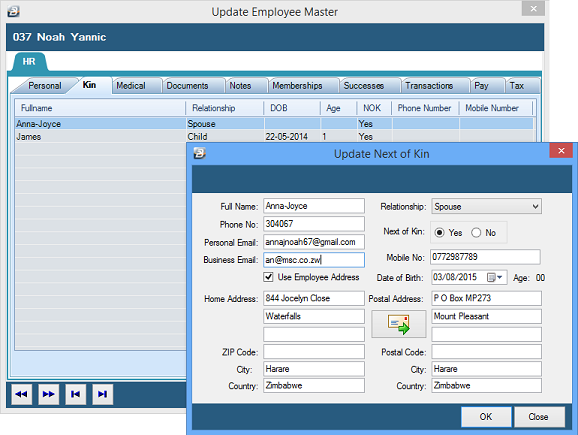Viewport: 578px width, 435px height.
Task: Click the Mount Pleasant postal address line
Action: tap(487, 316)
